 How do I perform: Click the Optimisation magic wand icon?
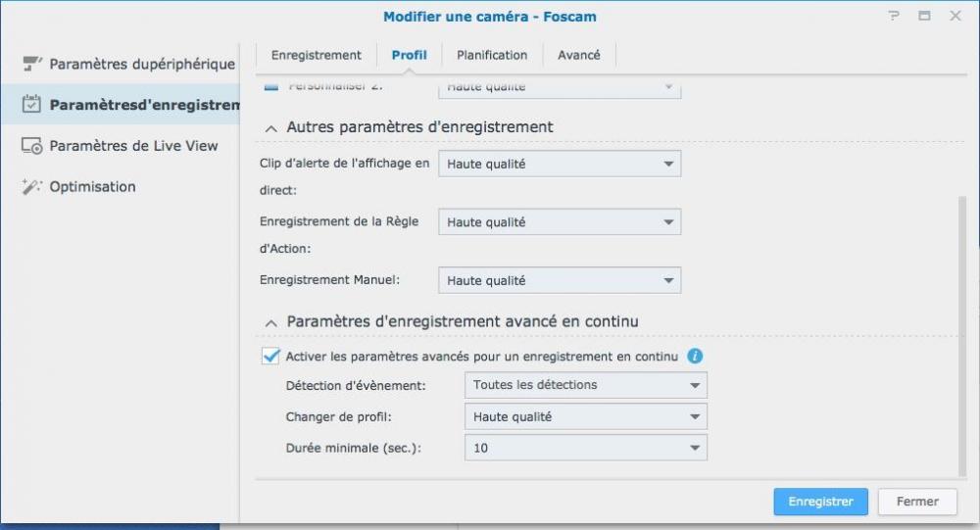[32, 186]
